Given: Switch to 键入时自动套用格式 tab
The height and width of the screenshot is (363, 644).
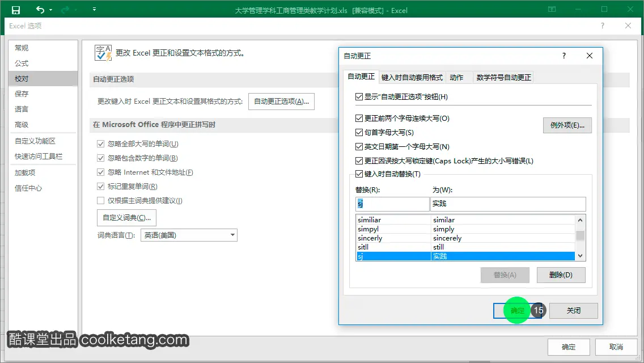Looking at the screenshot, I should [x=412, y=77].
